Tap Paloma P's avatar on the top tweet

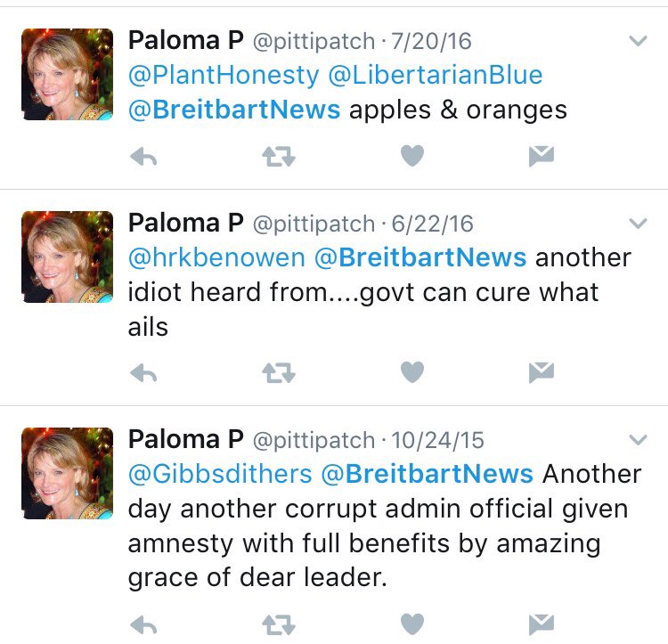click(68, 74)
